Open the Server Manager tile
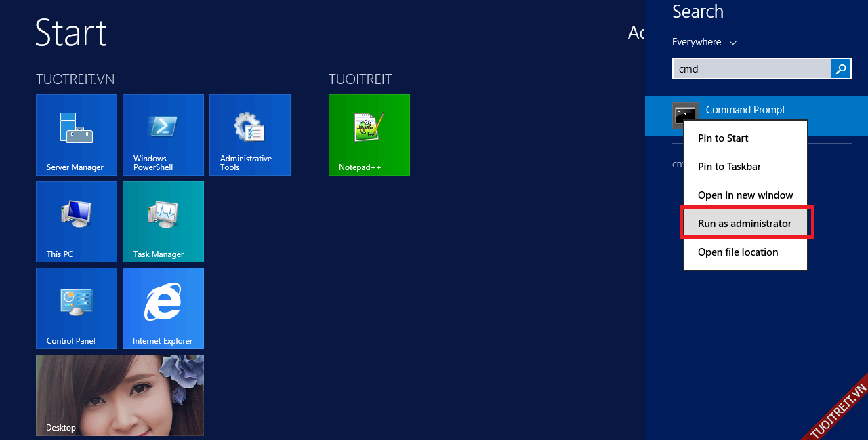 click(76, 135)
